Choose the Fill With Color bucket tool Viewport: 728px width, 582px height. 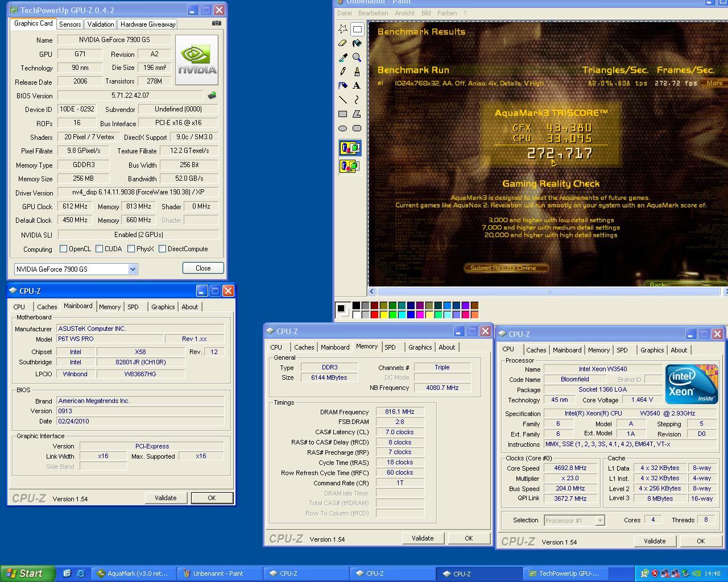point(357,43)
